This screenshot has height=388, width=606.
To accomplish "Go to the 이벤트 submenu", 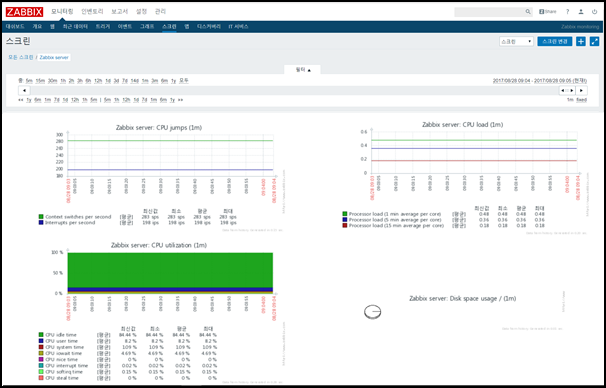I will tap(125, 27).
